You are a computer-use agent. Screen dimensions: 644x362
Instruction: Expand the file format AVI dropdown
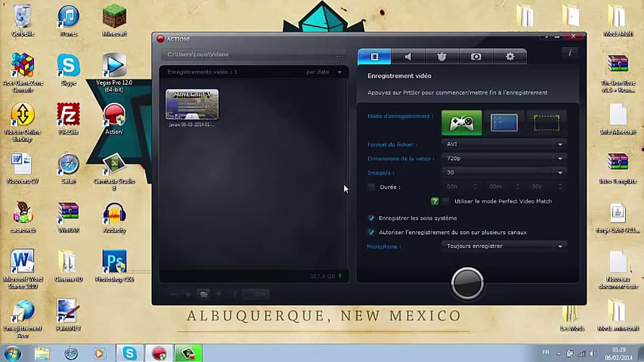[x=505, y=144]
